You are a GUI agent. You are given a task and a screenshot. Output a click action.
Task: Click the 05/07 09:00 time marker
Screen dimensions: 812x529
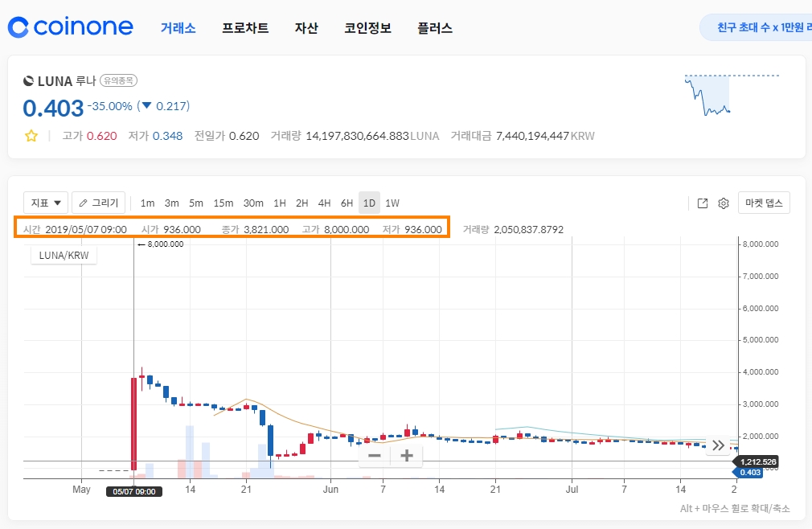click(x=134, y=491)
